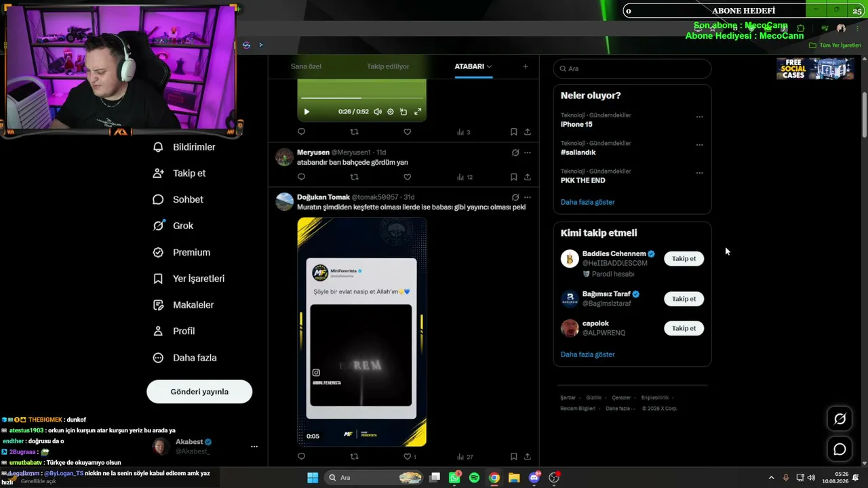The height and width of the screenshot is (488, 868).
Task: Play the video showing 0:26 / 0:52
Action: pyautogui.click(x=307, y=112)
